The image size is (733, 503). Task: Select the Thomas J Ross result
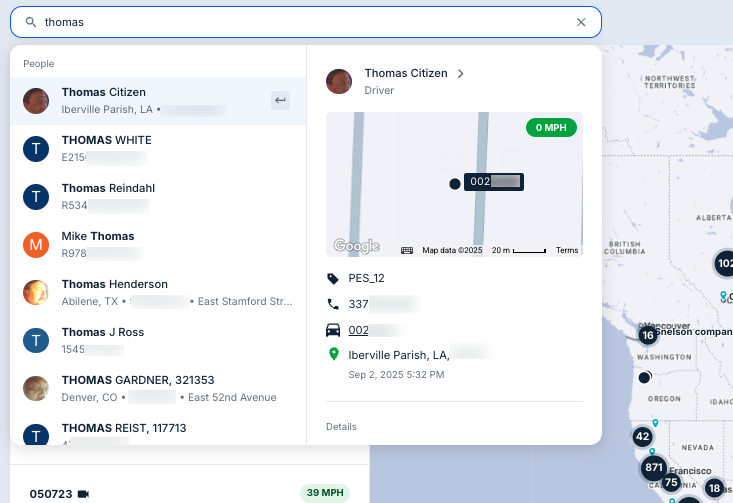[x=158, y=340]
